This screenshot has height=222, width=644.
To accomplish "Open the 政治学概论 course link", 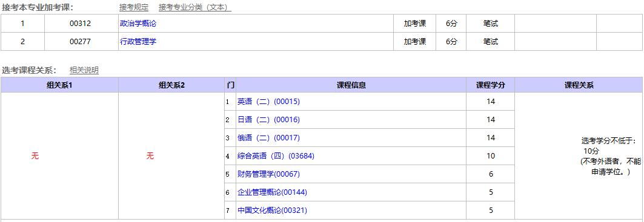I will pos(138,24).
